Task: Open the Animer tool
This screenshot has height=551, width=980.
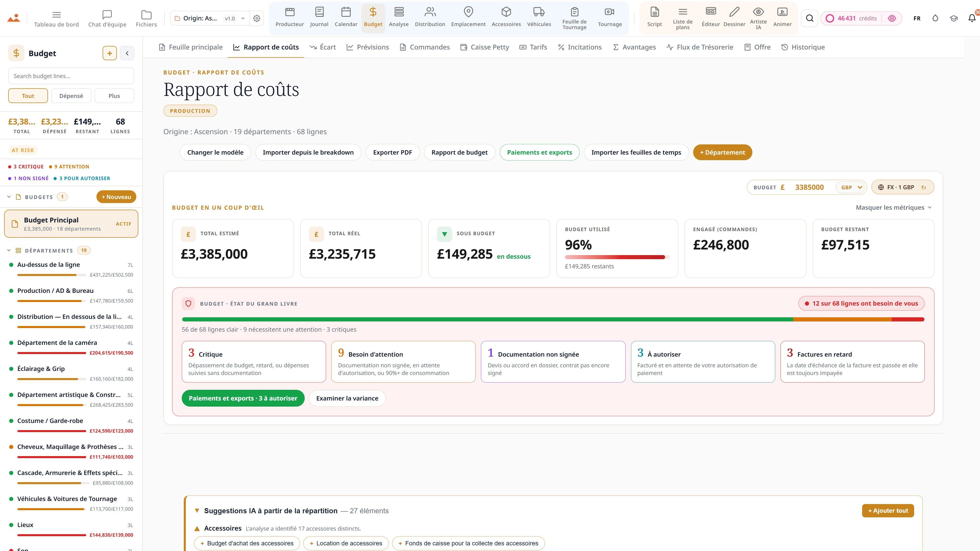Action: tap(782, 18)
